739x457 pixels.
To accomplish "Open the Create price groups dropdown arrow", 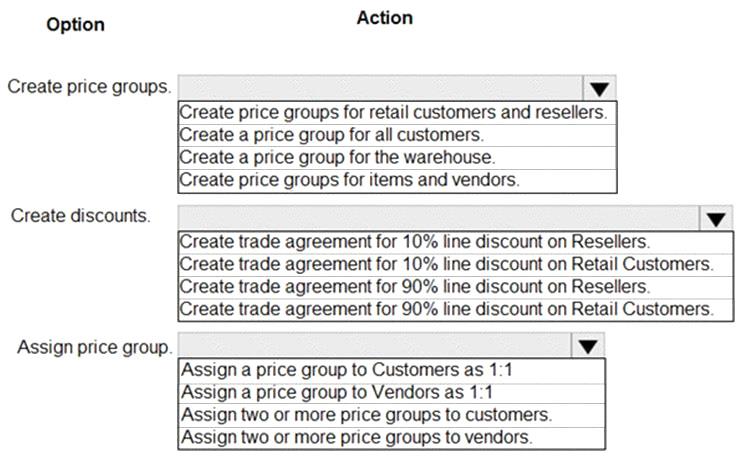I will tap(600, 88).
